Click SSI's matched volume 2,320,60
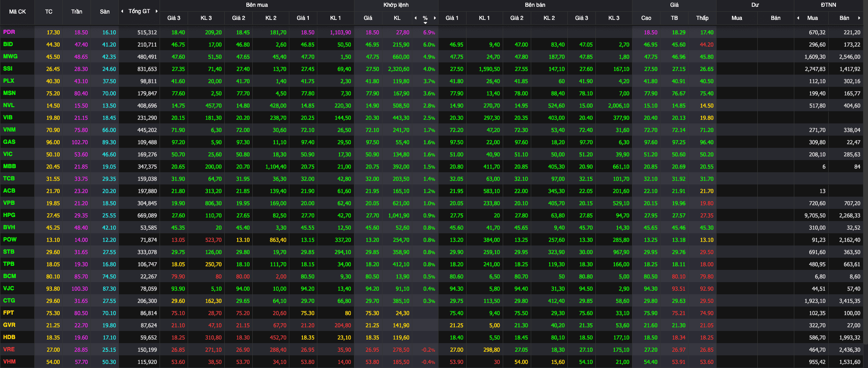 399,69
